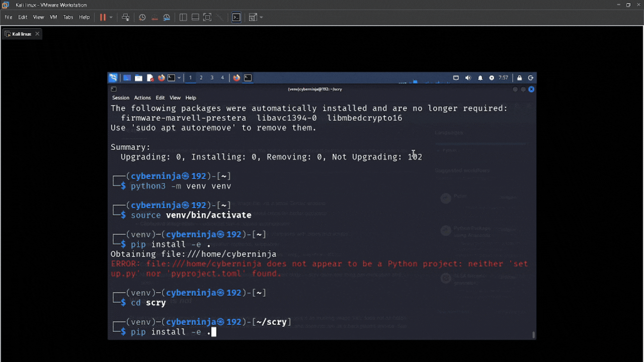Image resolution: width=644 pixels, height=362 pixels.
Task: Open the power manager tray icon
Action: point(492,78)
